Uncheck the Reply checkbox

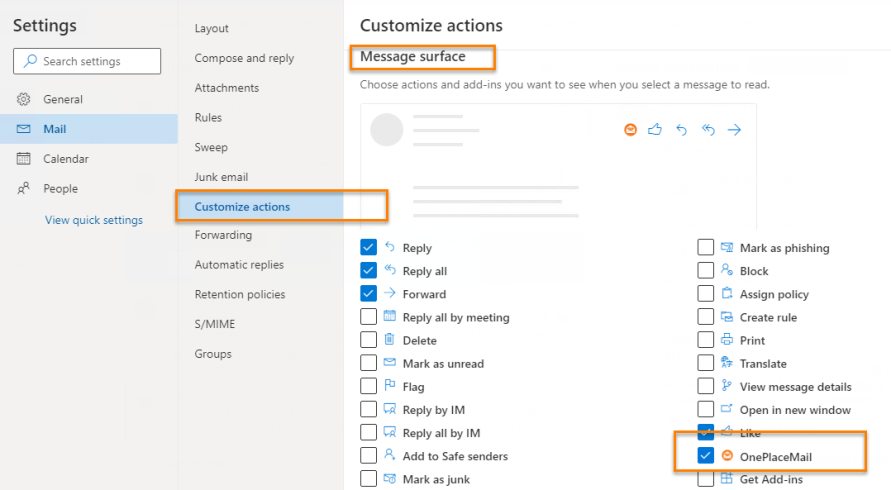coord(369,248)
